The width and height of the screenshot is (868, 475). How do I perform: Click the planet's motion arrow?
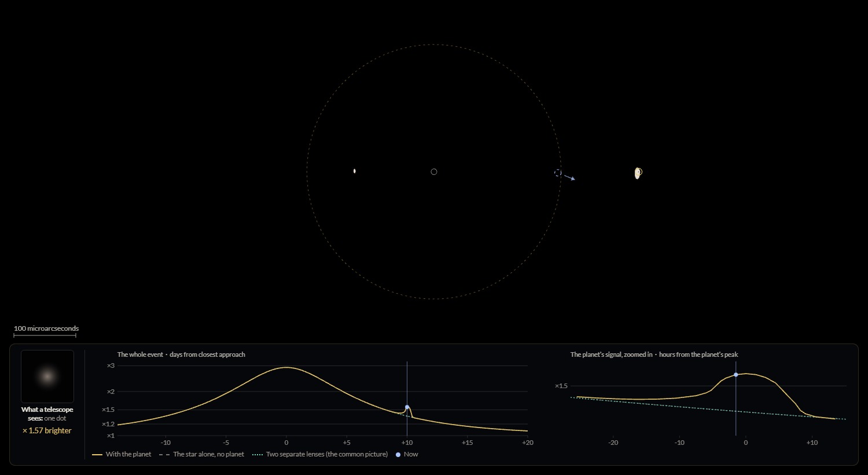coord(570,178)
